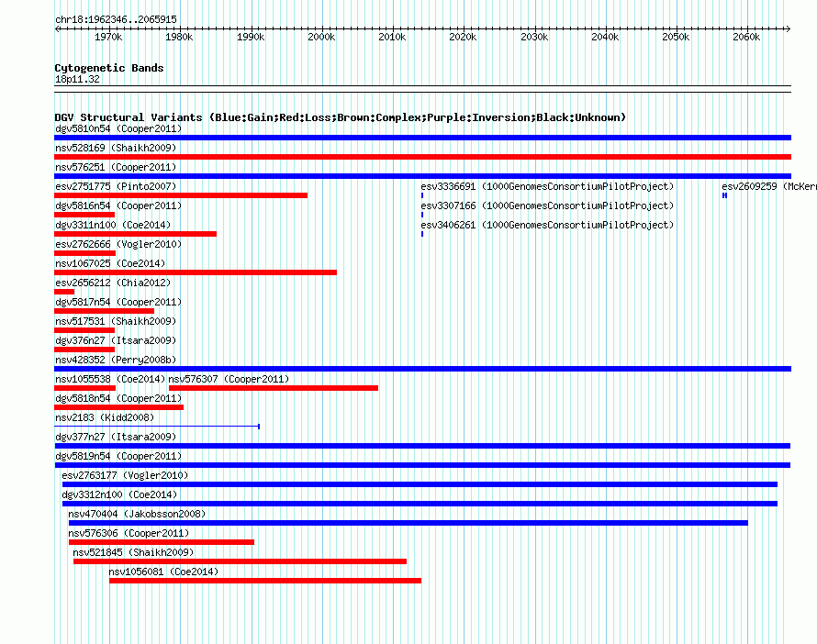Click the 1970k ruler position
The height and width of the screenshot is (644, 817).
click(108, 37)
